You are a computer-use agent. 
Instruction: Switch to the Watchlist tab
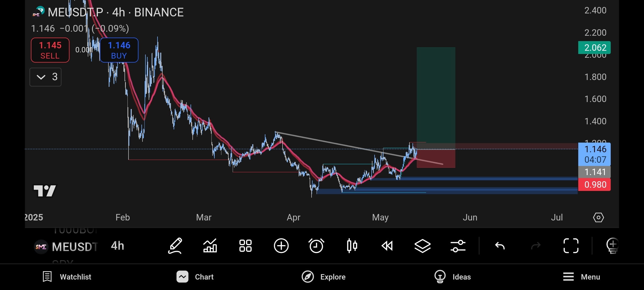click(67, 277)
